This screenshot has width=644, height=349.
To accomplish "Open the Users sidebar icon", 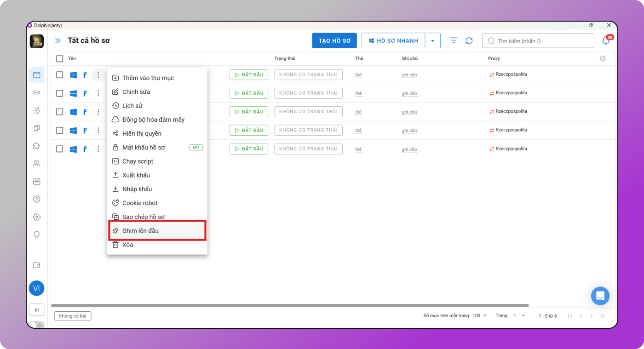I will [37, 164].
